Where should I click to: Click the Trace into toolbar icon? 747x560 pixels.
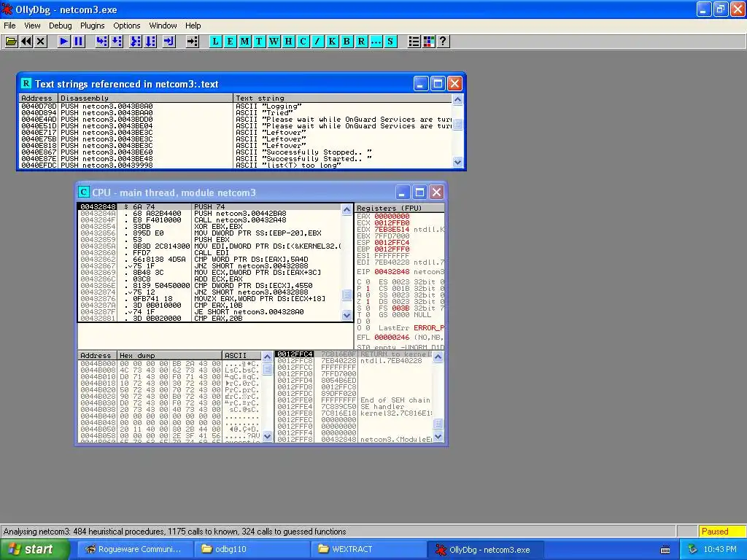tap(136, 42)
